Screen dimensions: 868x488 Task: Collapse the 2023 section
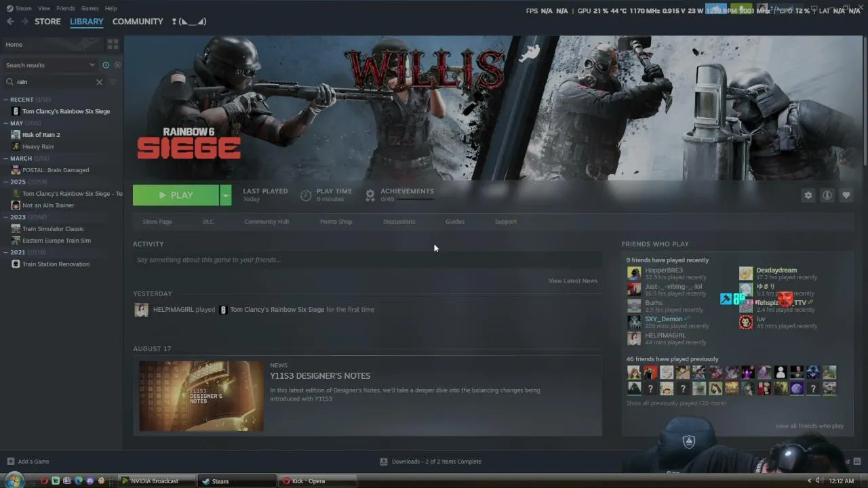tap(6, 218)
